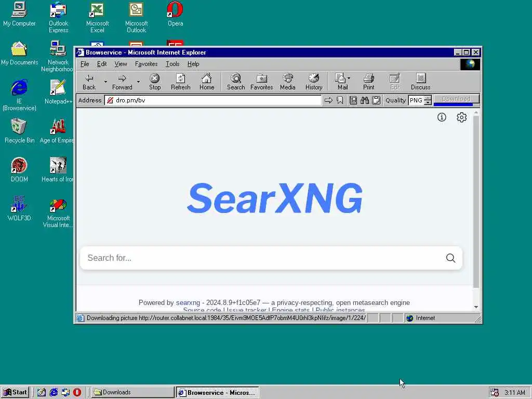
Task: Open the Back button history dropdown arrow
Action: pyautogui.click(x=105, y=82)
